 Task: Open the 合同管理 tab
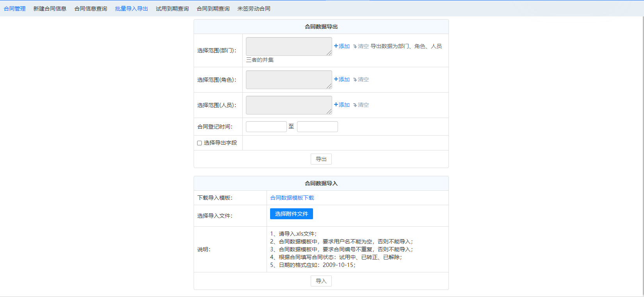coord(15,9)
